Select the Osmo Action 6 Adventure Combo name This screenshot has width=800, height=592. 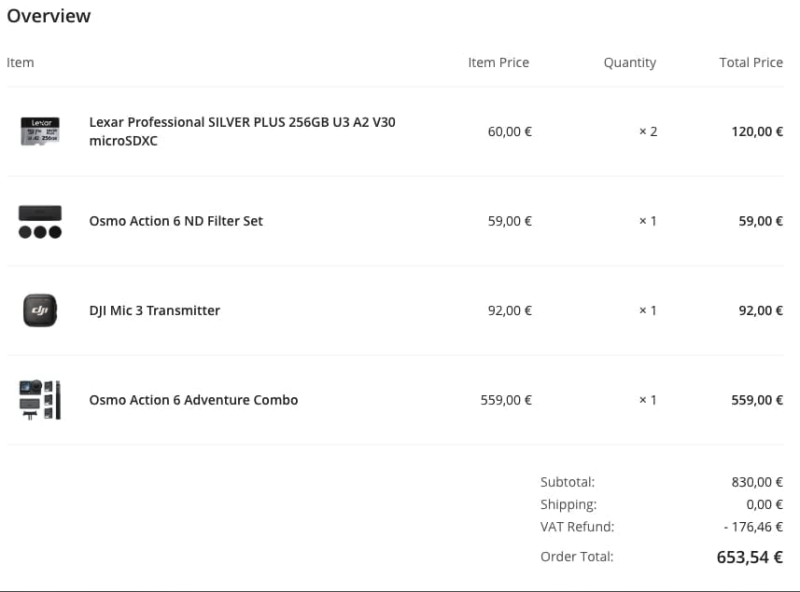pos(193,400)
